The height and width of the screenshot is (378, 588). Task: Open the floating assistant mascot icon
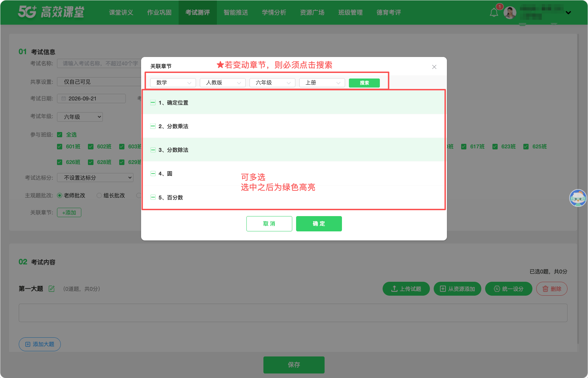[578, 198]
